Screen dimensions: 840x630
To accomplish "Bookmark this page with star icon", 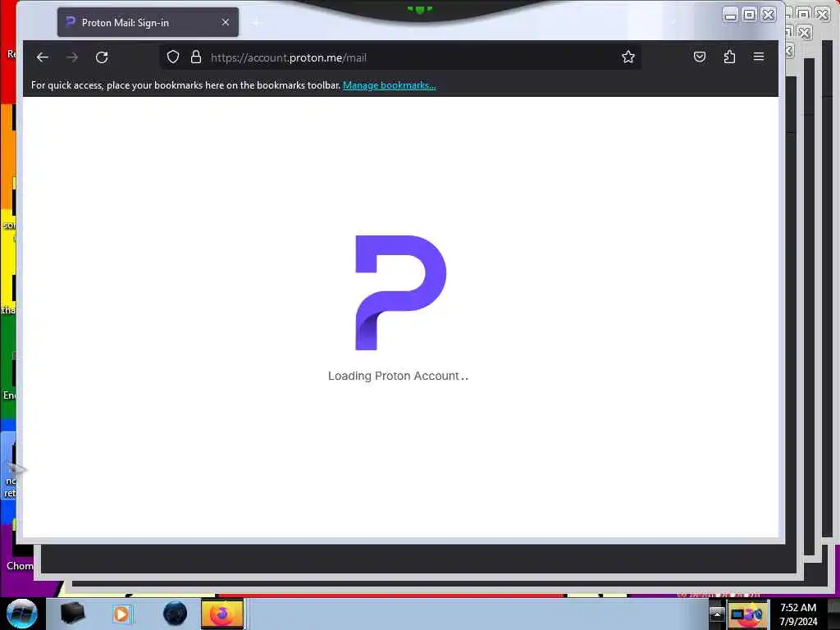I will point(628,57).
